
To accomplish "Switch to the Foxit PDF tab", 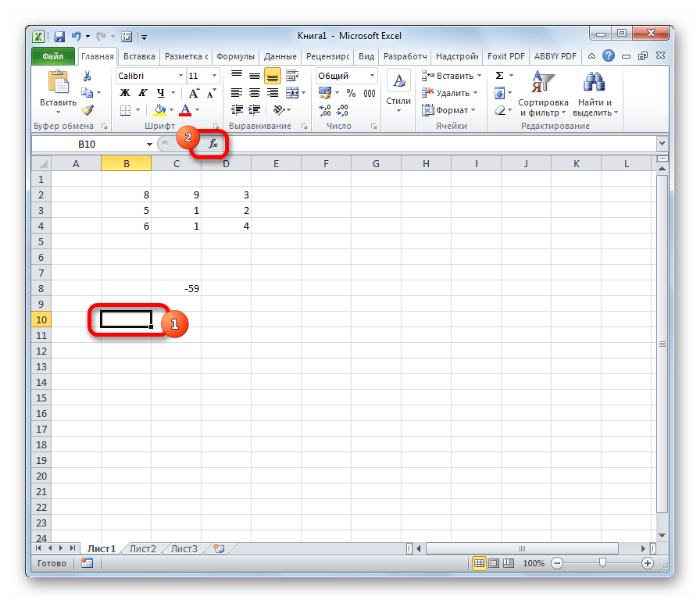I will pyautogui.click(x=505, y=56).
